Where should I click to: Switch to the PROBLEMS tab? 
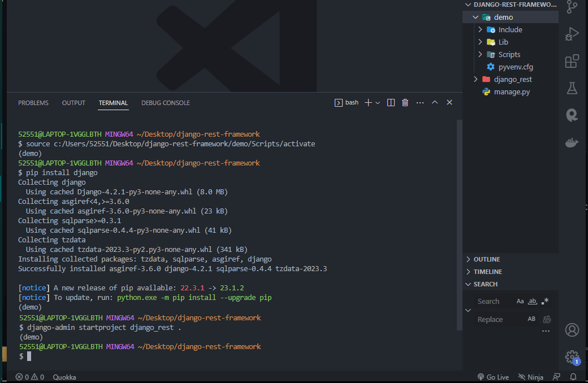pos(33,103)
